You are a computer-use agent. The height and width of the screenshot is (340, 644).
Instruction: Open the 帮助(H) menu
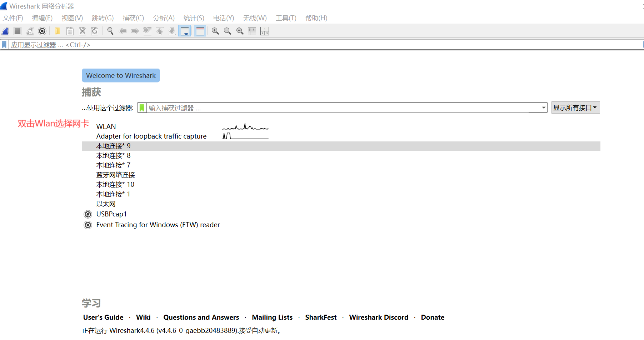pos(316,18)
